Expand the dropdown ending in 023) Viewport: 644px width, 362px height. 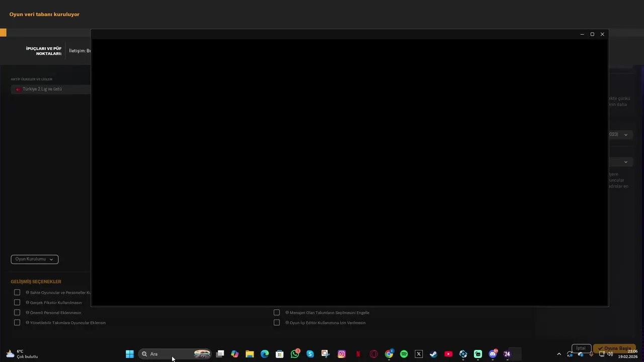[x=621, y=134]
